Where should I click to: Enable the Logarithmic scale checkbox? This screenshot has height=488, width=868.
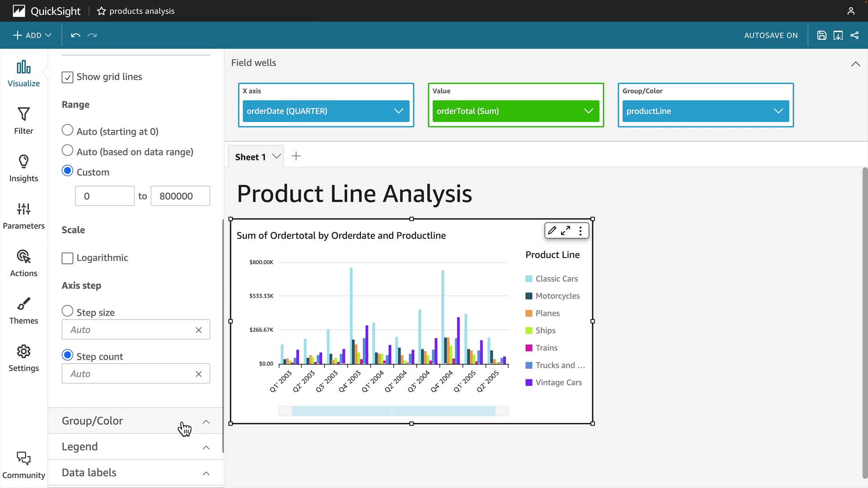coord(67,258)
